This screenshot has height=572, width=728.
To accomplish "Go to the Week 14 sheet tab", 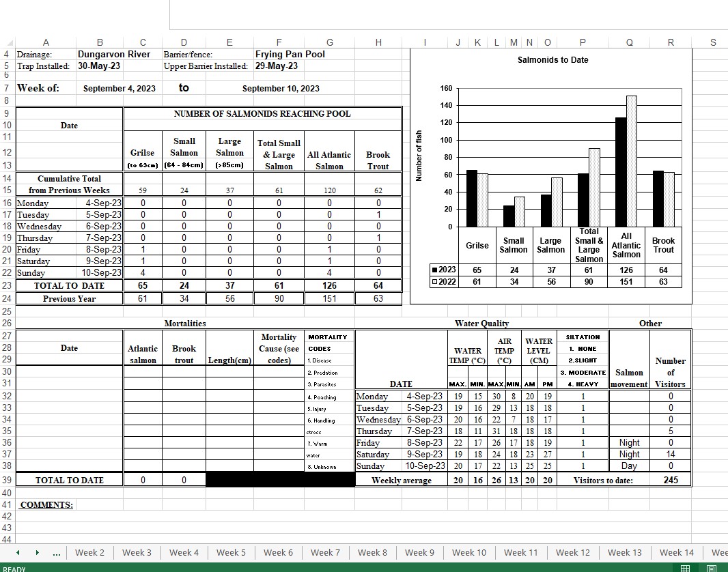I will click(677, 552).
